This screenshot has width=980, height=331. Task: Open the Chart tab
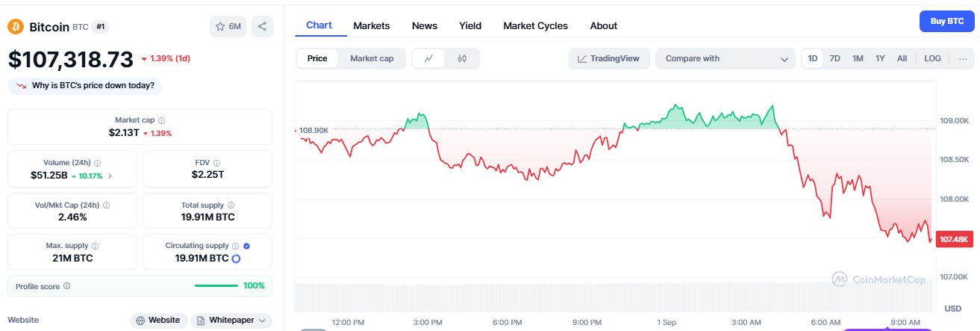click(319, 25)
